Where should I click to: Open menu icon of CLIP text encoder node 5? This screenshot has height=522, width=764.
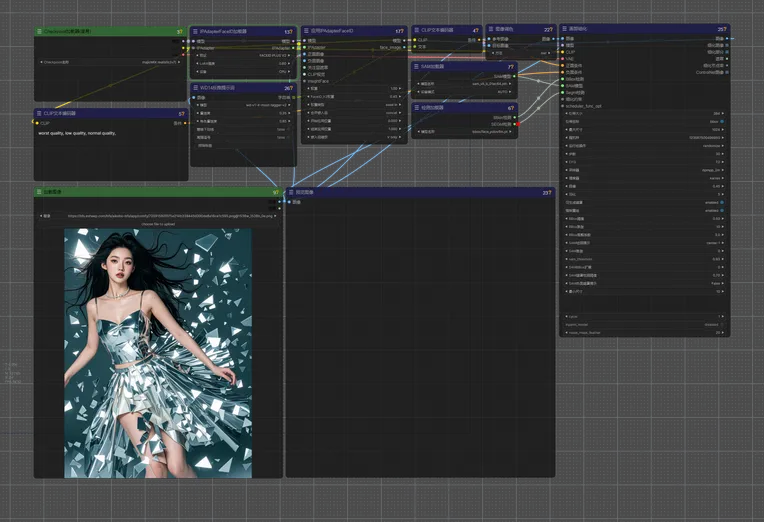38,113
